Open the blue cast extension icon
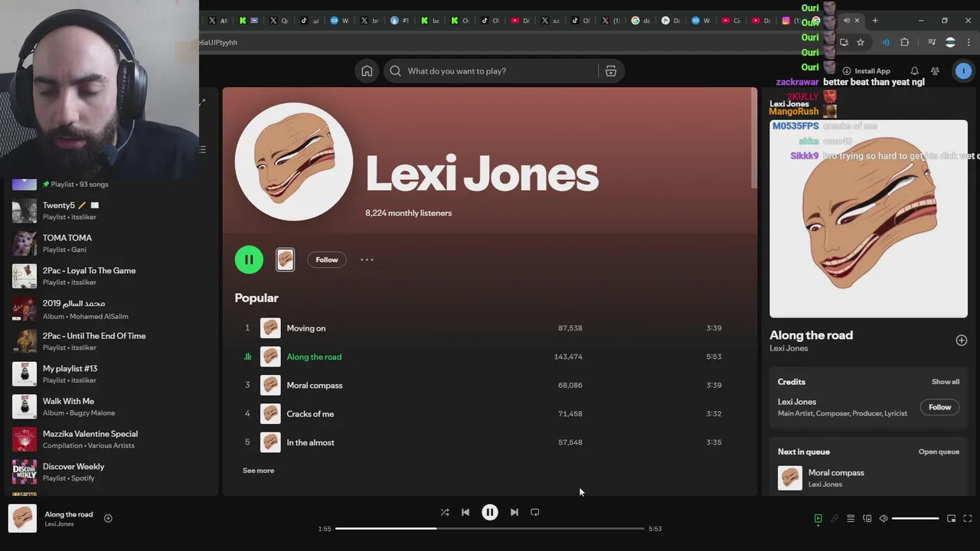This screenshot has width=980, height=551. (886, 42)
